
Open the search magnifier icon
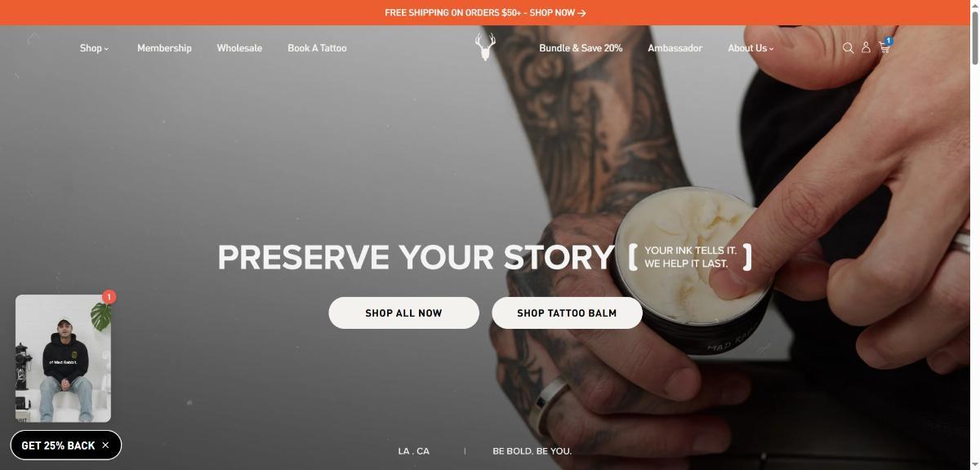848,48
